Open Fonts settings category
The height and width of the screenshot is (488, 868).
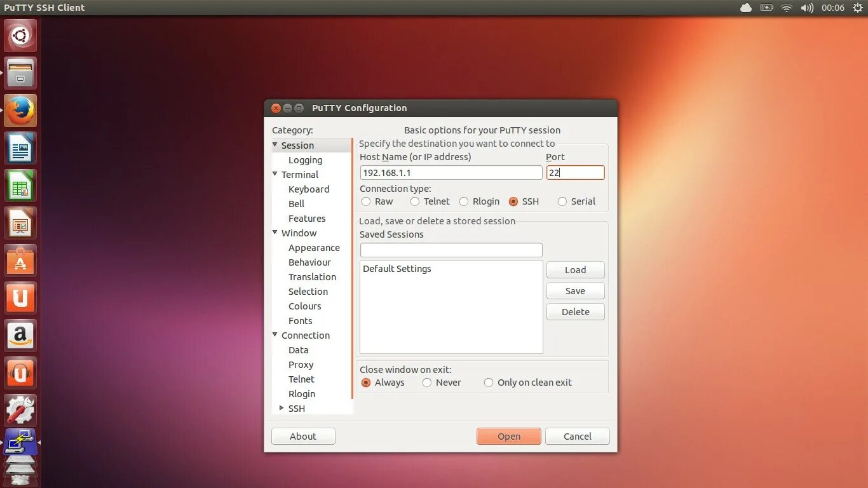coord(300,321)
